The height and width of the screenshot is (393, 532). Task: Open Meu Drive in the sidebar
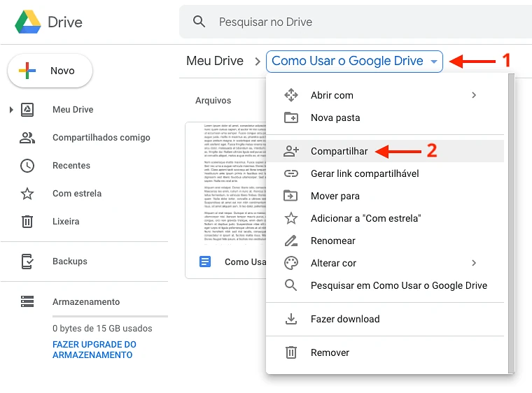click(x=73, y=110)
